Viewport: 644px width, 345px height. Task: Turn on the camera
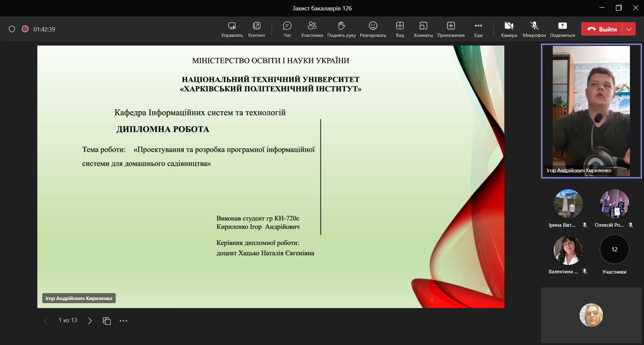point(509,29)
